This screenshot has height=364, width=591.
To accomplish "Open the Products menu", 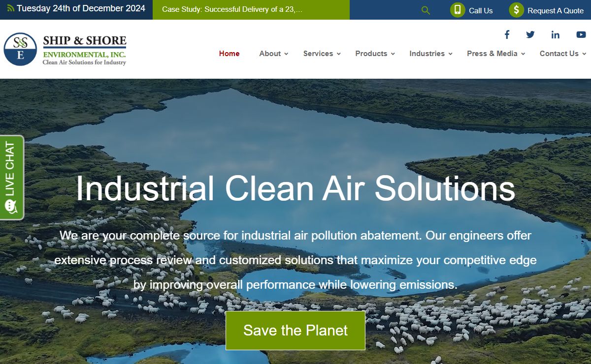I will tap(371, 54).
